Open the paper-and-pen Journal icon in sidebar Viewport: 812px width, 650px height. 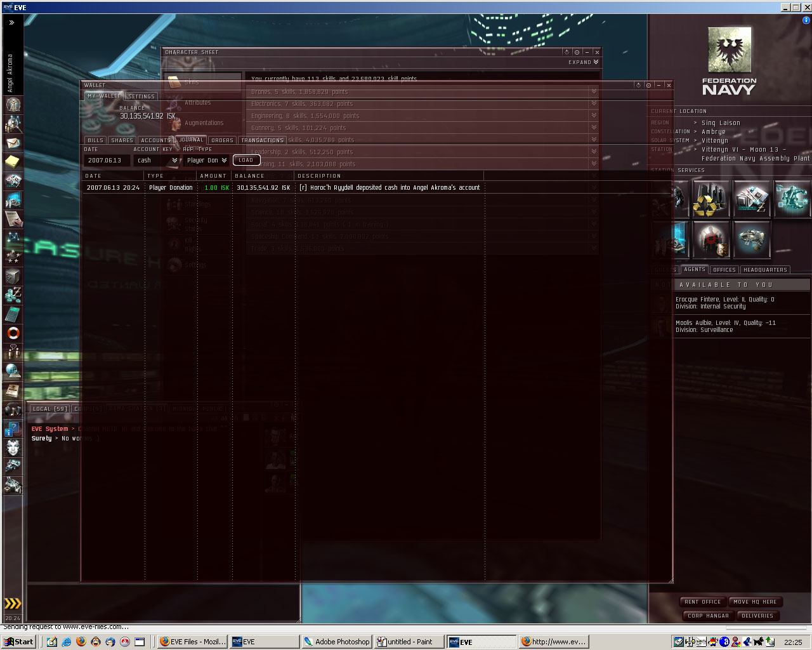13,218
